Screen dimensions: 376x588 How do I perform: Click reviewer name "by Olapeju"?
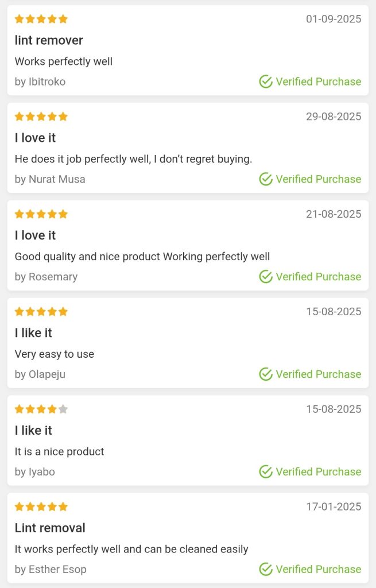point(40,374)
